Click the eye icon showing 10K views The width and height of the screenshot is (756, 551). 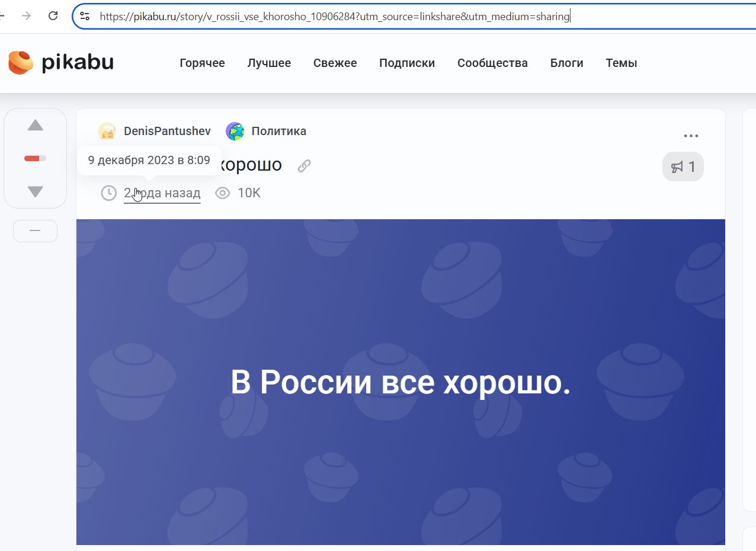point(222,193)
